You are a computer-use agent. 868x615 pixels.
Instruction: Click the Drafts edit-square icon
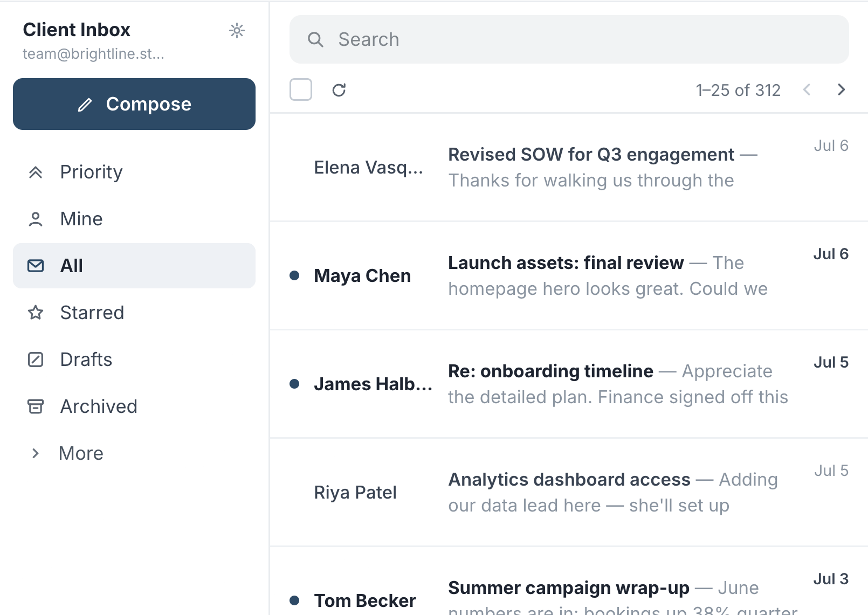pyautogui.click(x=36, y=360)
